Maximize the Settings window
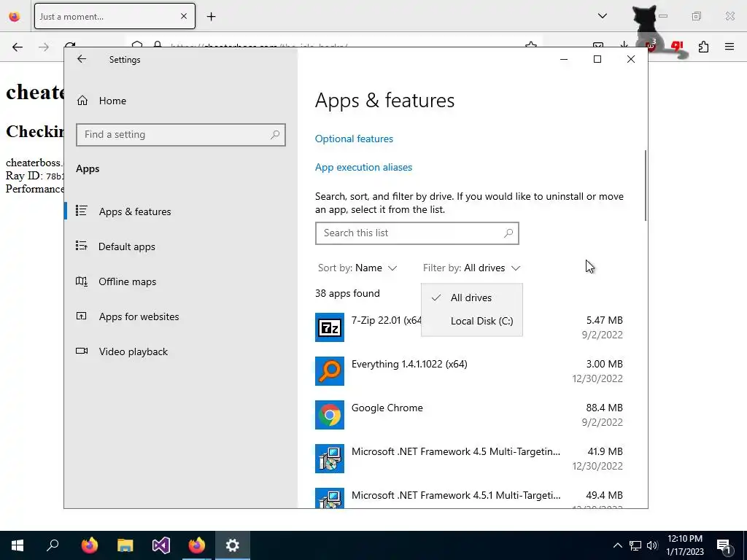This screenshot has width=747, height=560. click(597, 59)
